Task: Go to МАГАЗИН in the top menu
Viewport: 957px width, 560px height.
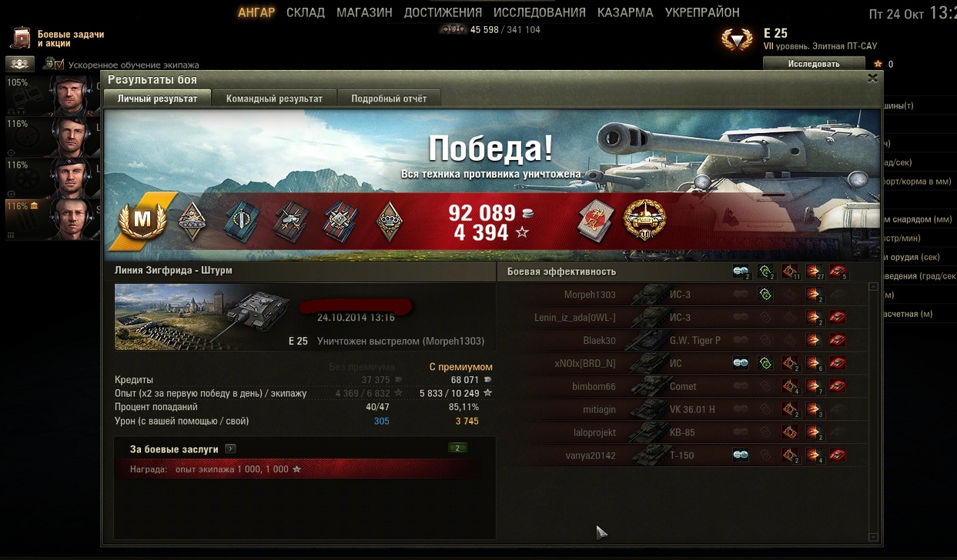Action: click(364, 12)
